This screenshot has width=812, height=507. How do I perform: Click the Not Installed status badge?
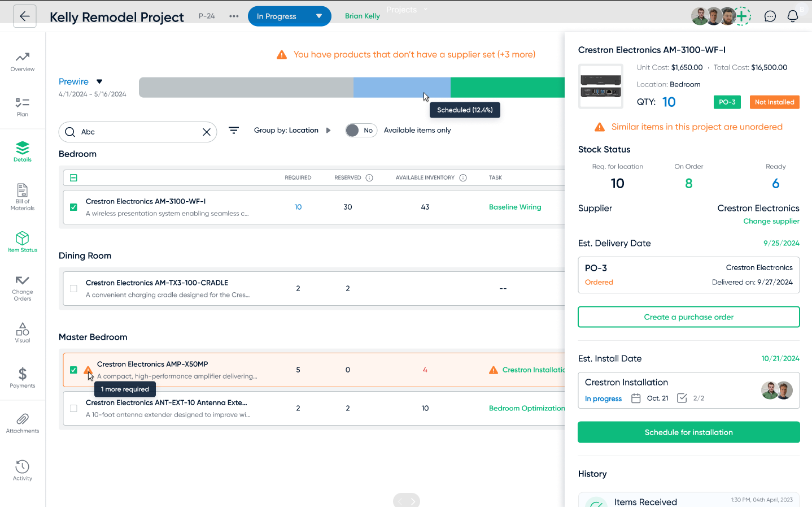tap(774, 102)
